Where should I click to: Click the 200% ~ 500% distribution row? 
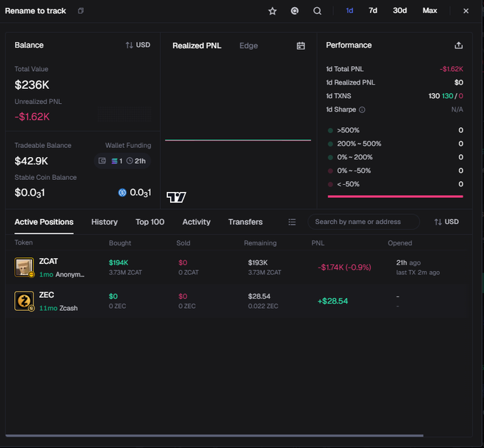coord(395,144)
